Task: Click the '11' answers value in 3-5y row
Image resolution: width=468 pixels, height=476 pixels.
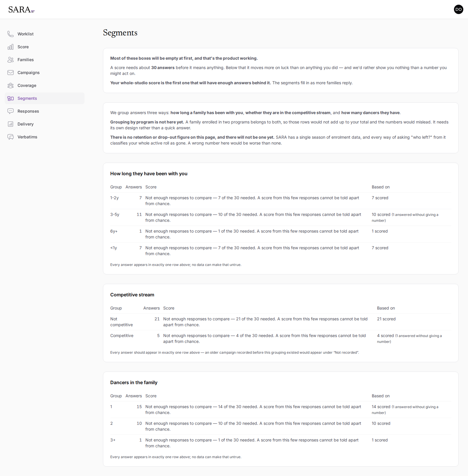Action: click(x=139, y=215)
